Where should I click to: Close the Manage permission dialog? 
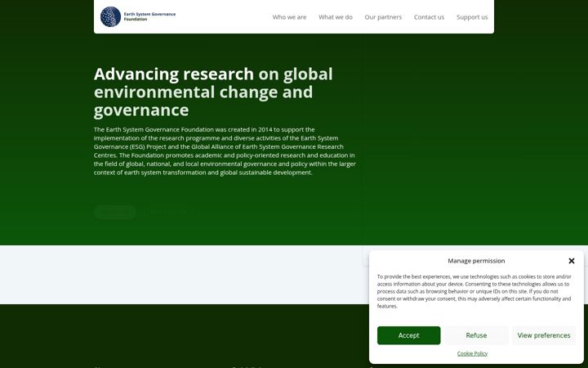pyautogui.click(x=571, y=261)
